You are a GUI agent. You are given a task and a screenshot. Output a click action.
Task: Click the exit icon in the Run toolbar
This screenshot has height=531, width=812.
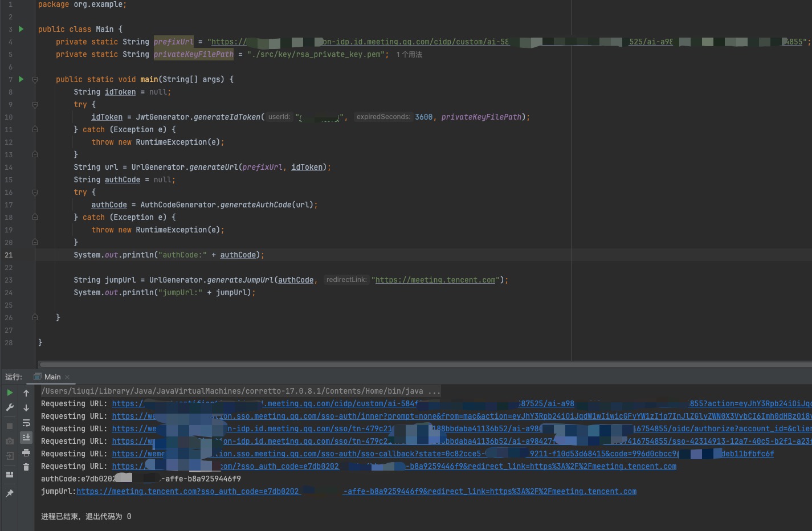[10, 456]
